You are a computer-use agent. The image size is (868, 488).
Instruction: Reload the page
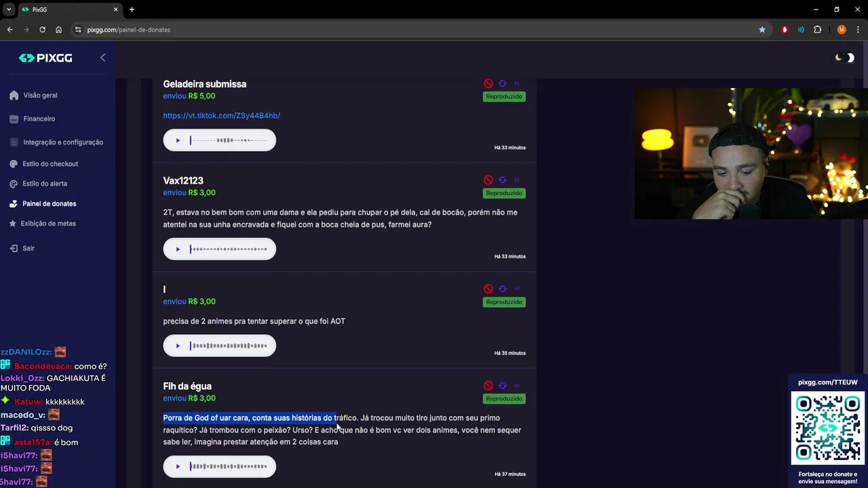click(x=42, y=30)
